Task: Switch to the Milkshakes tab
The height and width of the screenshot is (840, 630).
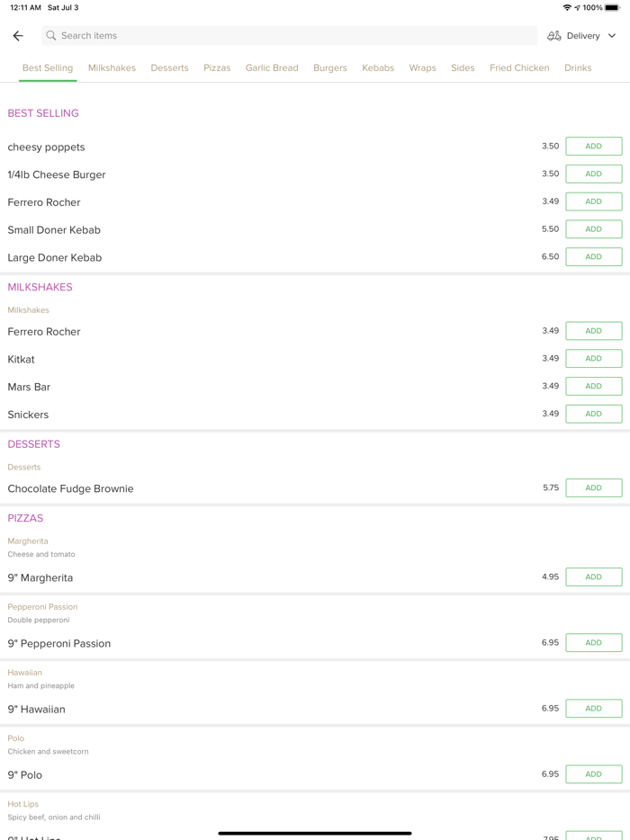Action: point(112,68)
